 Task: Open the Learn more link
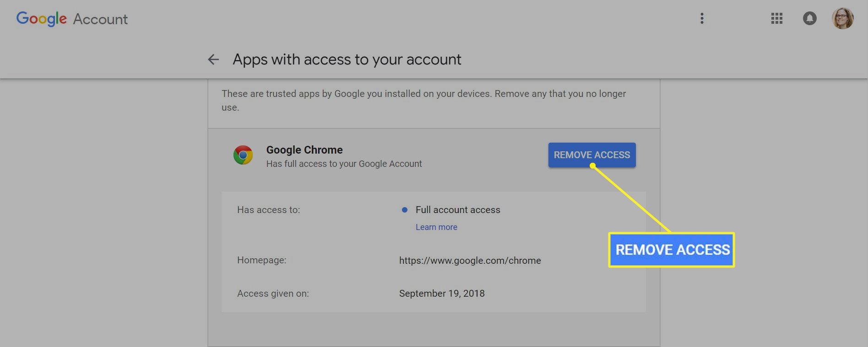pos(436,227)
